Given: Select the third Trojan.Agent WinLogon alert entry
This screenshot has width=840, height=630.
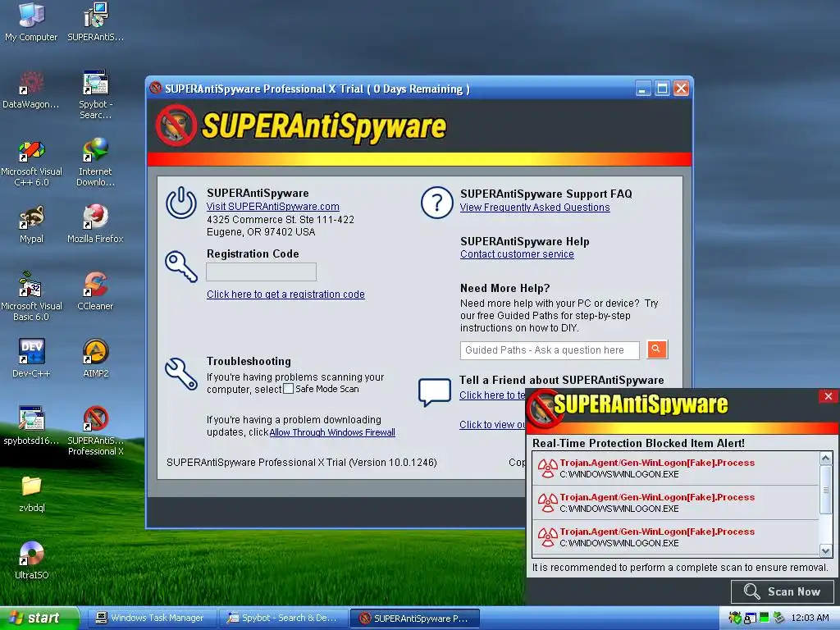Looking at the screenshot, I should (676, 537).
